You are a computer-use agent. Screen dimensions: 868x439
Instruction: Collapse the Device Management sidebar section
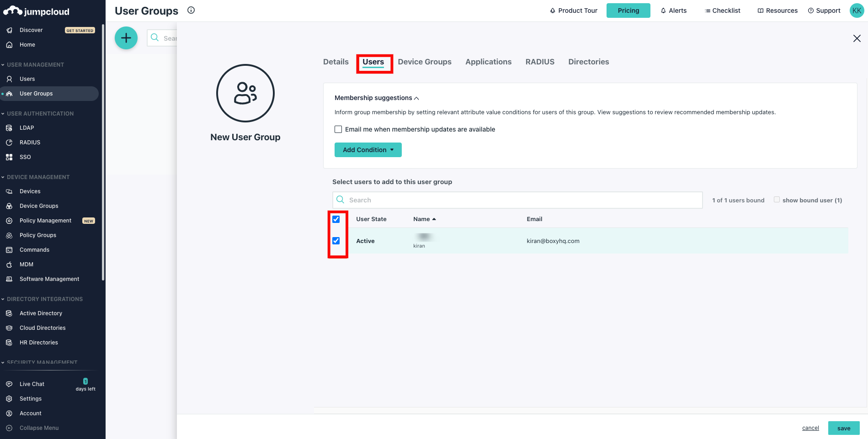point(35,177)
